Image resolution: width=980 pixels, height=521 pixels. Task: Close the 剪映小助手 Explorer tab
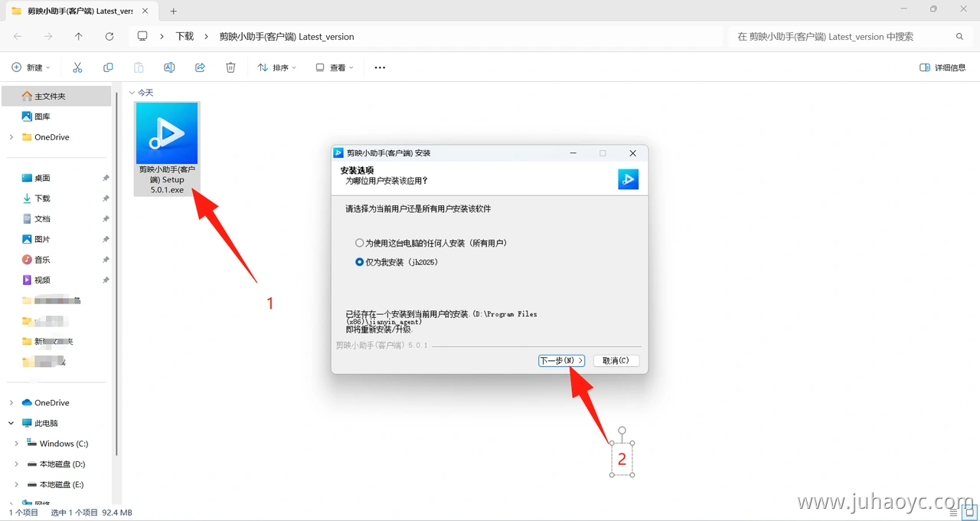click(x=145, y=11)
